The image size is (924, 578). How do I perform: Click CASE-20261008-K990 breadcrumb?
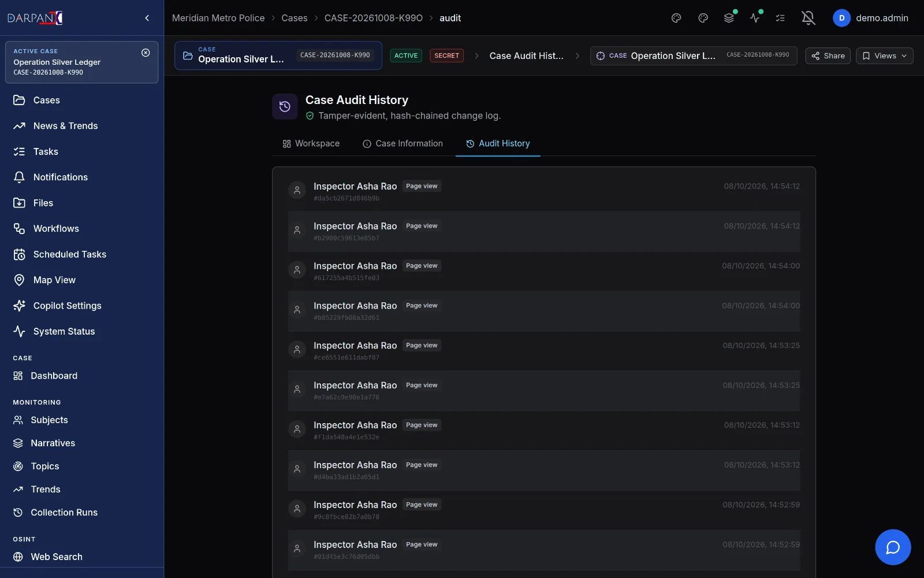tap(374, 18)
